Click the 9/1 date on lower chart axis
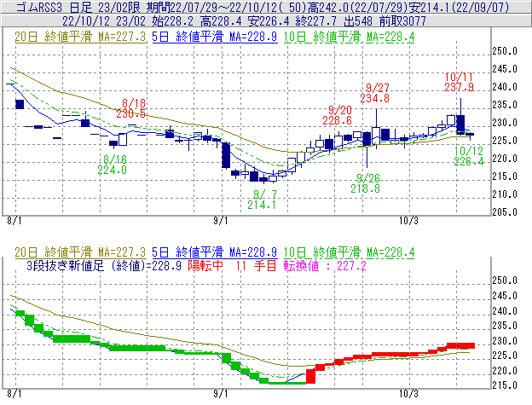Viewport: 532px width, 405px height. [221, 394]
